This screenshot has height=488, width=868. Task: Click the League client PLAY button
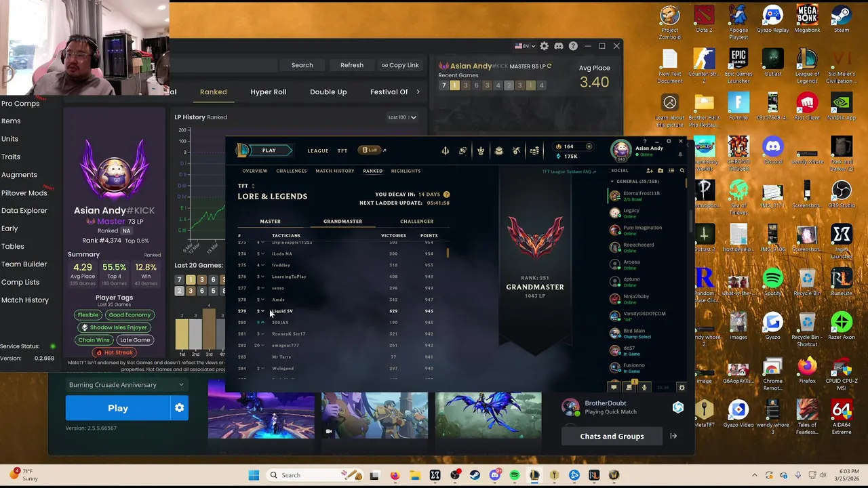point(269,150)
